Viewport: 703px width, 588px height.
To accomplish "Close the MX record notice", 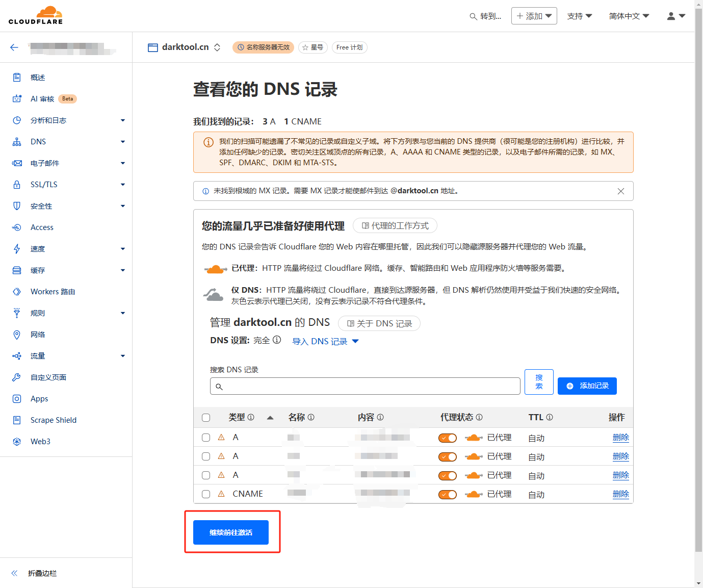I will [621, 191].
